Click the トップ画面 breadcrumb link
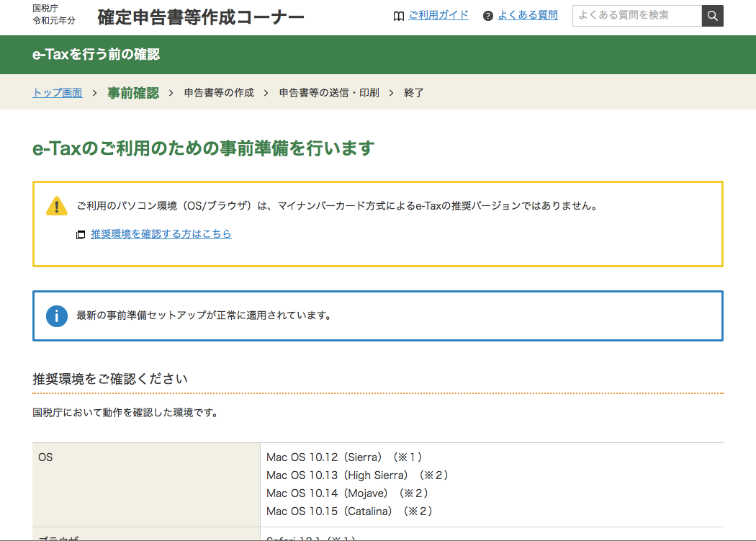 pos(56,92)
